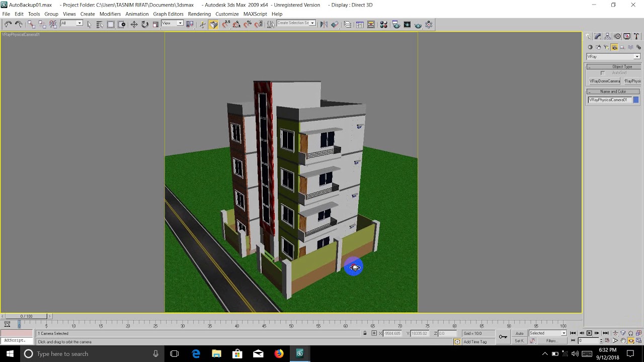Screen dimensions: 644x362
Task: Select the Geometry category sphere icon
Action: click(x=590, y=47)
